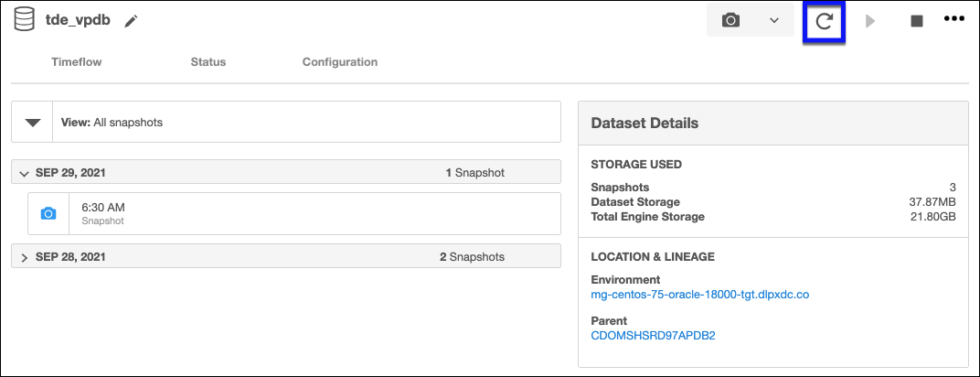This screenshot has height=377, width=980.
Task: Open the View filter dropdown triangle
Action: point(33,122)
